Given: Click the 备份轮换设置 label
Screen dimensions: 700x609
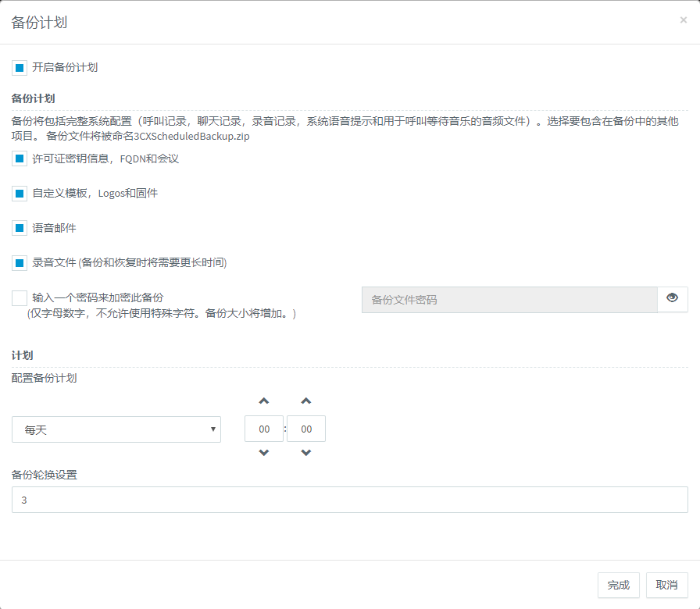Looking at the screenshot, I should (44, 475).
